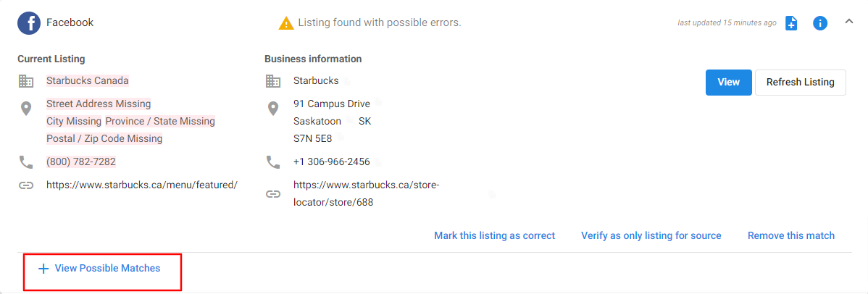Click the Current Listing phone icon

click(x=26, y=161)
